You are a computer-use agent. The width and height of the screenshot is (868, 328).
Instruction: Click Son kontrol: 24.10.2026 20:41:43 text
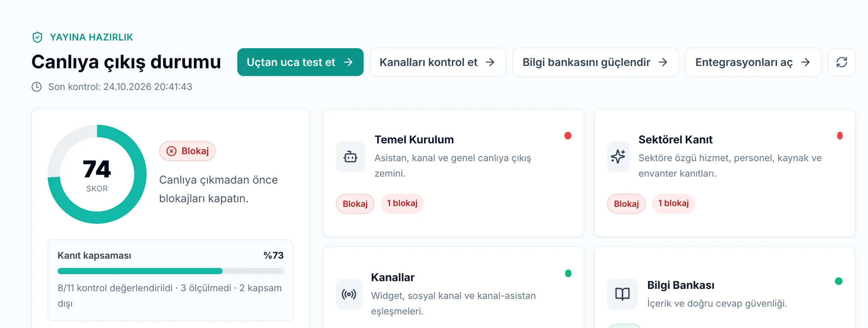120,87
